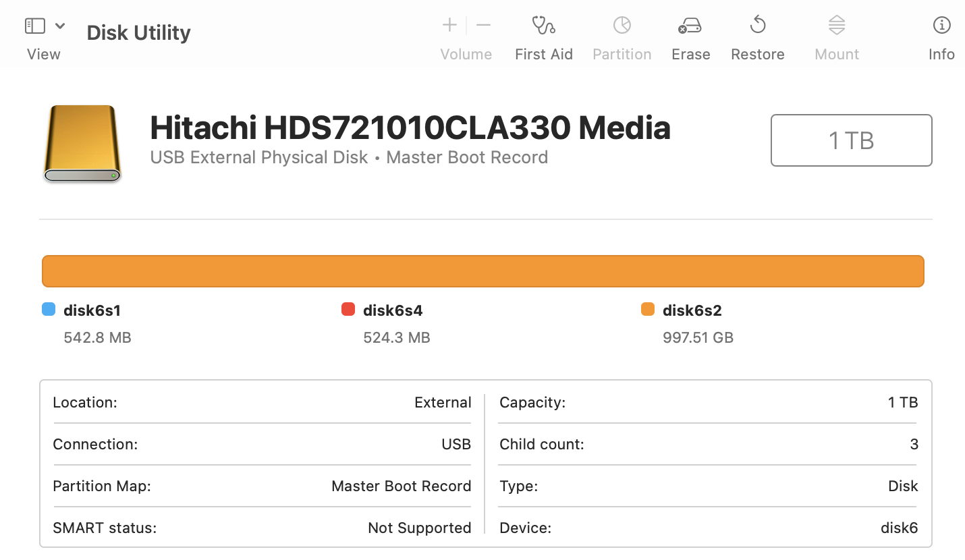Run First Aid stethoscope icon
The width and height of the screenshot is (965, 560).
543,26
